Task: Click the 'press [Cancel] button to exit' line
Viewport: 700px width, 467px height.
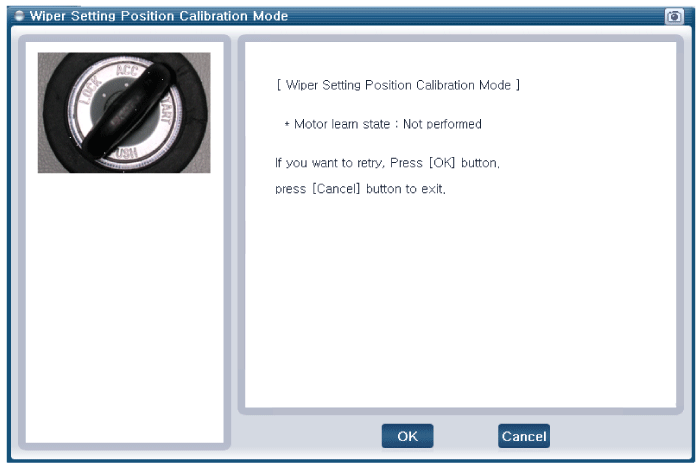Action: (x=359, y=189)
